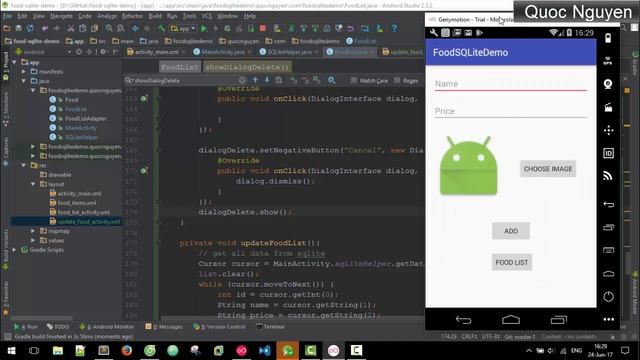Expand Gradle Scripts node
This screenshot has width=640, height=360.
(x=15, y=249)
